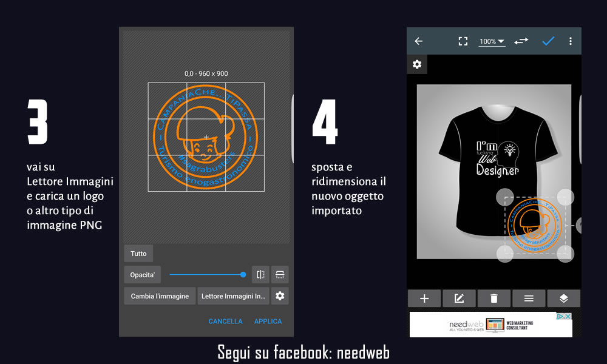Close the ad with the X icon
This screenshot has height=364, width=607.
pyautogui.click(x=568, y=317)
